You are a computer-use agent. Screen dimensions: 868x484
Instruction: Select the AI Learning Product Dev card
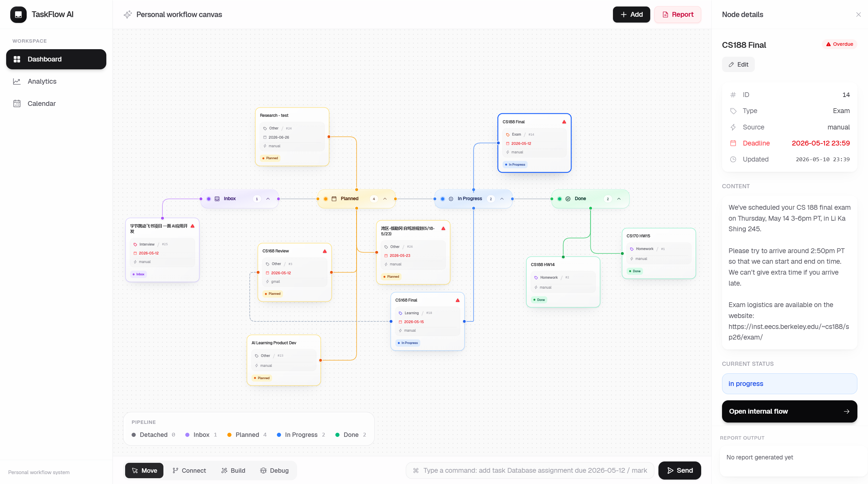[x=284, y=360]
